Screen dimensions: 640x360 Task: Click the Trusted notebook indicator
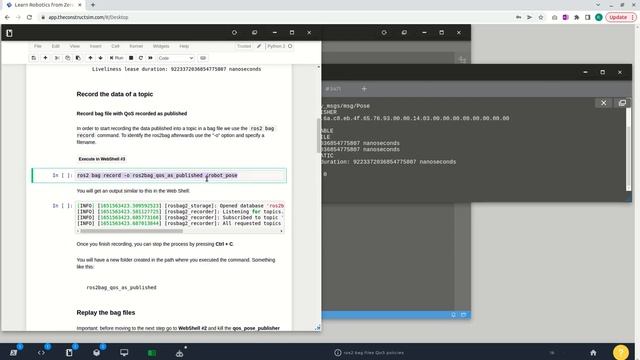click(244, 46)
